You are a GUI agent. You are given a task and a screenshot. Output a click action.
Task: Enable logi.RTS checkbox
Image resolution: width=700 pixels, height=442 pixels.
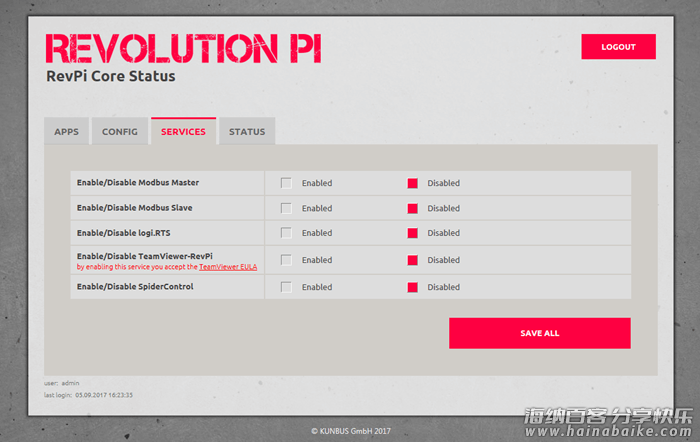click(286, 233)
